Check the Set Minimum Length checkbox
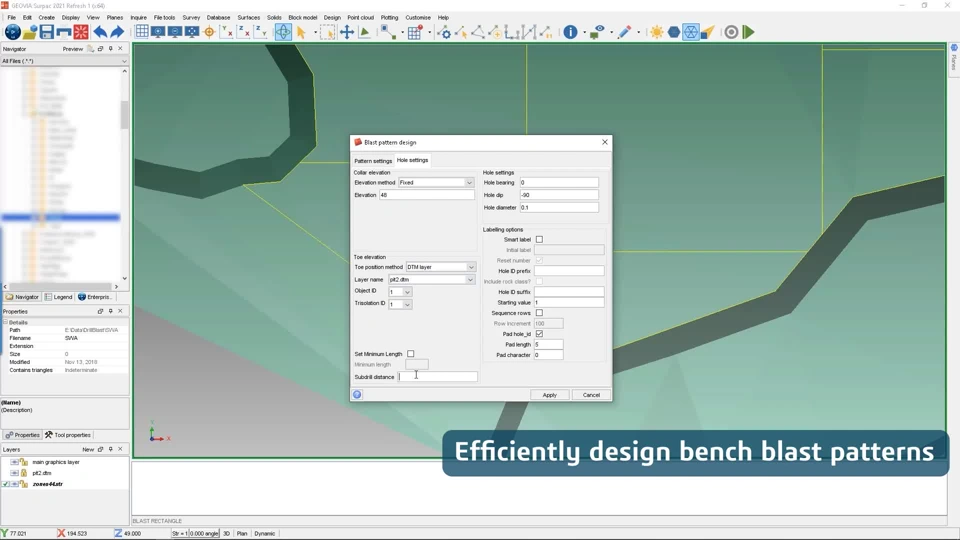This screenshot has width=960, height=540. [411, 354]
